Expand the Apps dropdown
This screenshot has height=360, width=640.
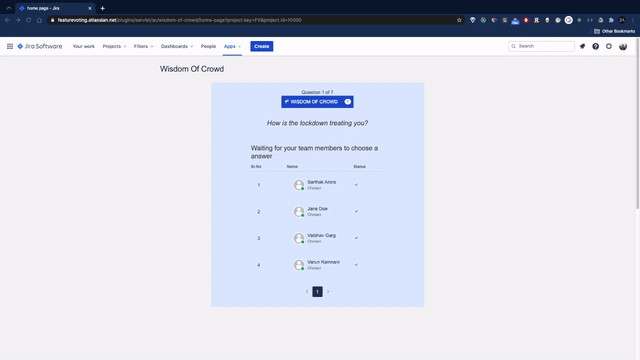(232, 47)
